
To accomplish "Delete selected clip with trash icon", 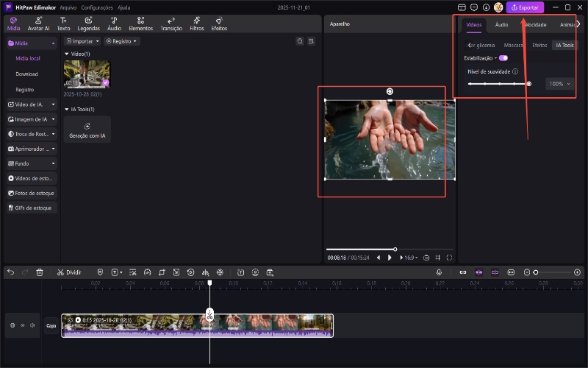I will point(40,272).
